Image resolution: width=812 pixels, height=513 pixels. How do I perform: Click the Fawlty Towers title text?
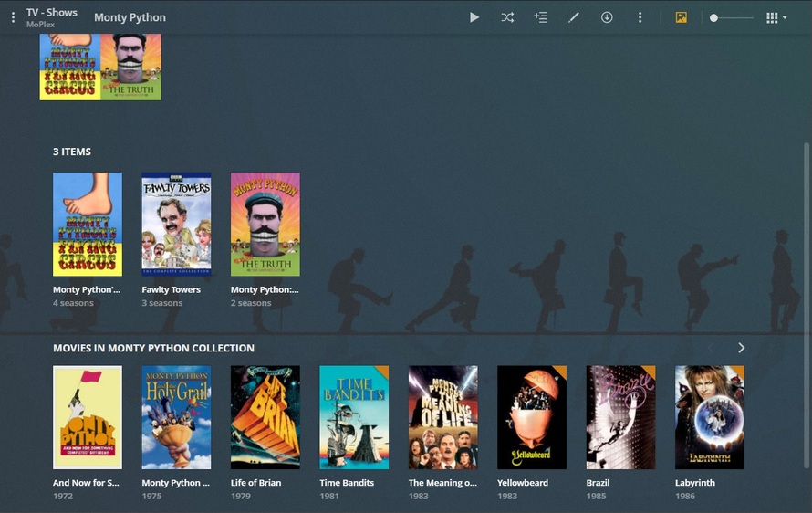tap(171, 289)
